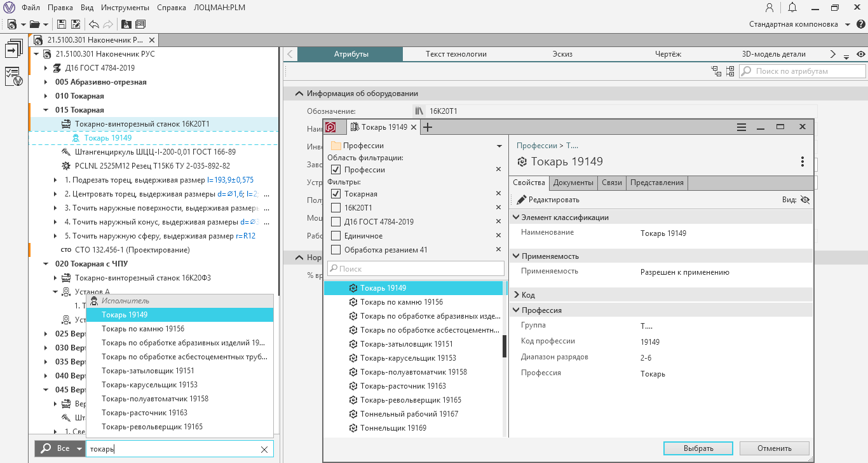Collapse the Элемент классификации section
Screen dimensions: 868x463
[516, 218]
